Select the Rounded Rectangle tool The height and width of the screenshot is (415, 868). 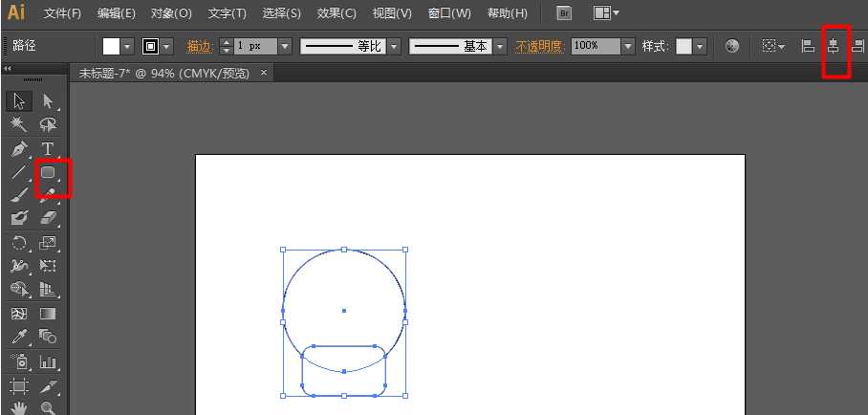pyautogui.click(x=48, y=172)
